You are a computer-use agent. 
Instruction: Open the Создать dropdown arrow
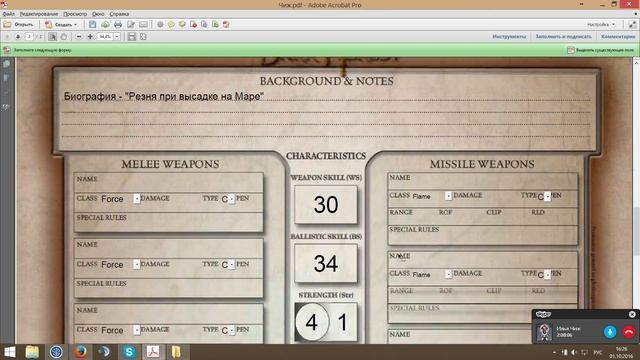tap(76, 25)
